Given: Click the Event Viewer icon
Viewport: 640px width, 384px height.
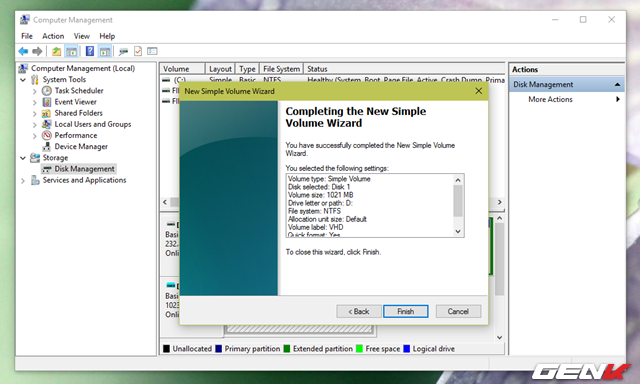Looking at the screenshot, I should pos(47,102).
